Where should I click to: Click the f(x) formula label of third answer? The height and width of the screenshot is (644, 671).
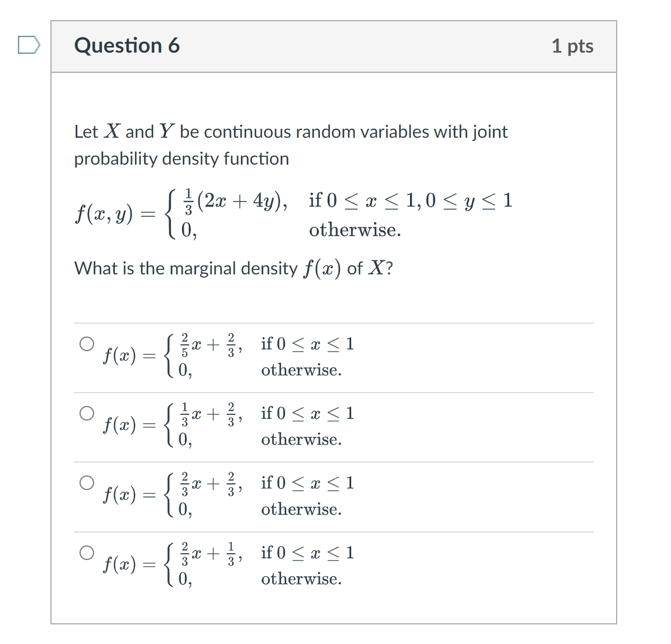coord(119,494)
